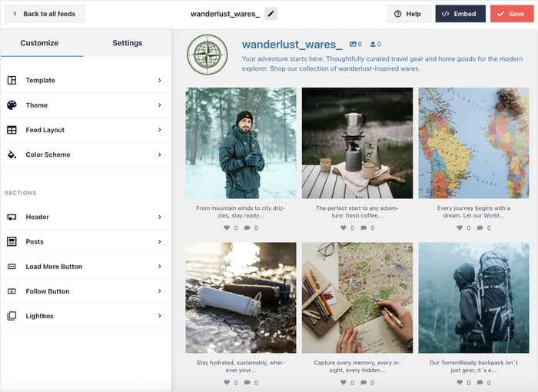Expand Follow Button chevron

(160, 291)
